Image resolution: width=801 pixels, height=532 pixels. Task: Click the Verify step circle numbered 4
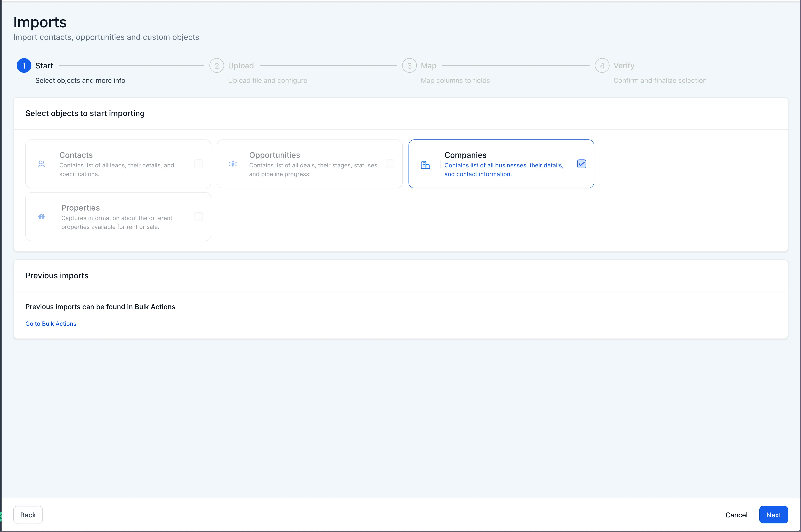602,65
